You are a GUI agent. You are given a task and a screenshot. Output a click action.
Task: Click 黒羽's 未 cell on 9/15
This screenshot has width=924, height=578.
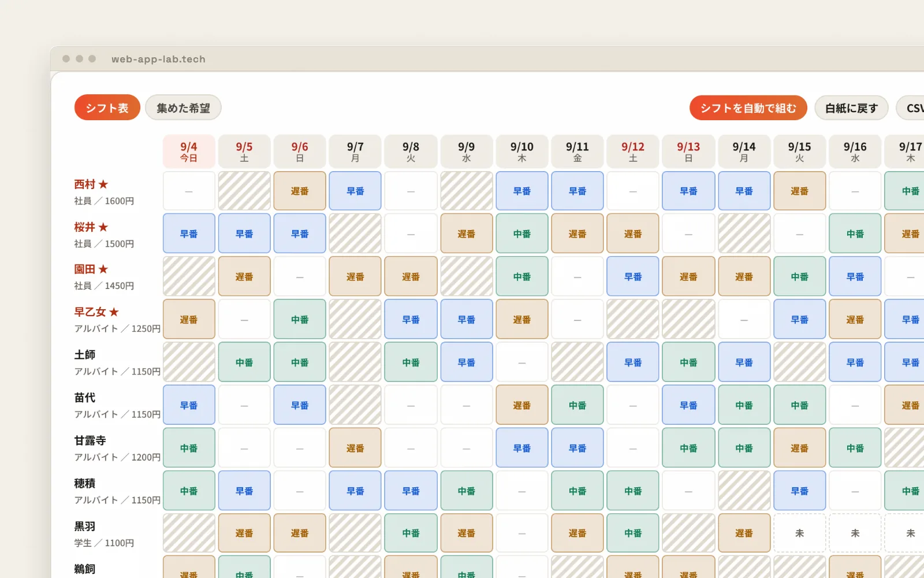click(x=800, y=533)
